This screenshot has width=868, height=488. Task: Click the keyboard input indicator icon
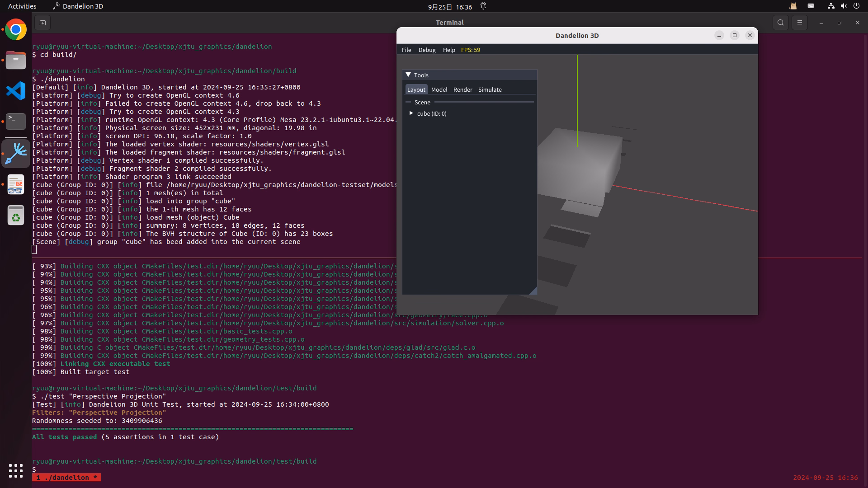811,6
